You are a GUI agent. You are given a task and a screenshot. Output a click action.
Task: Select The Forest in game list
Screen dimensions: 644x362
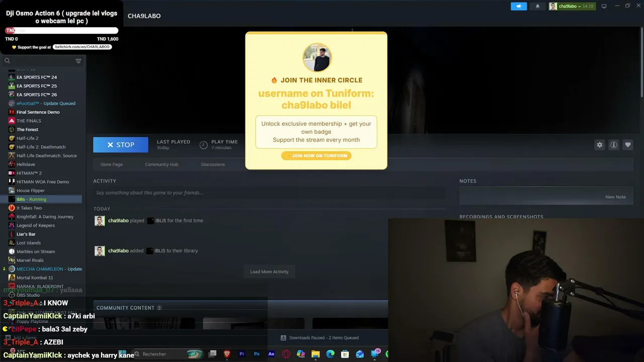pos(27,130)
